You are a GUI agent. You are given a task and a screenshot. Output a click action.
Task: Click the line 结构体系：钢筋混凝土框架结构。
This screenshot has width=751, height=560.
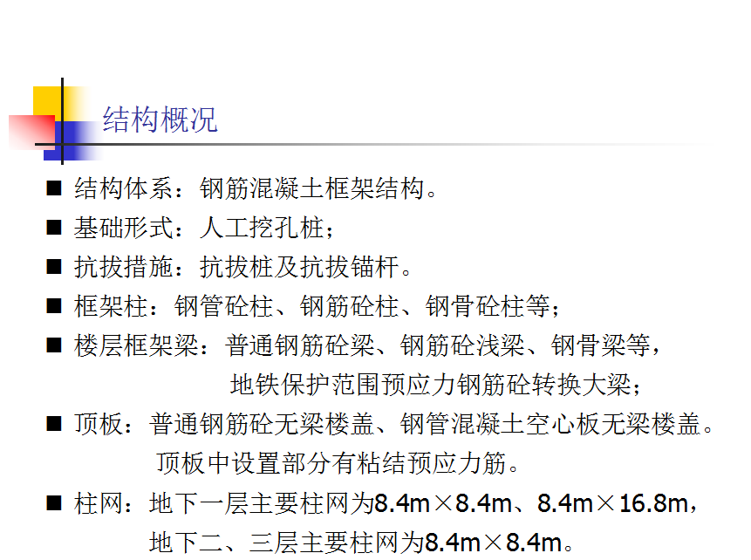coord(256,188)
